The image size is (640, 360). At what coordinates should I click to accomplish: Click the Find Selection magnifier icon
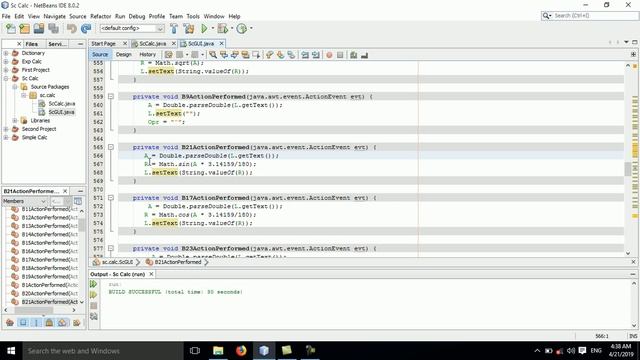coord(213,55)
